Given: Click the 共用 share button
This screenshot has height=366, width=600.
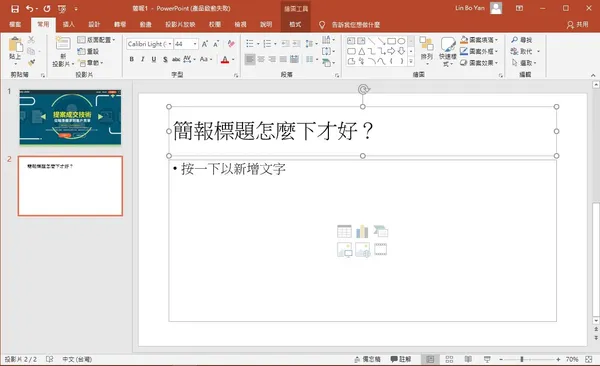Looking at the screenshot, I should coord(577,25).
